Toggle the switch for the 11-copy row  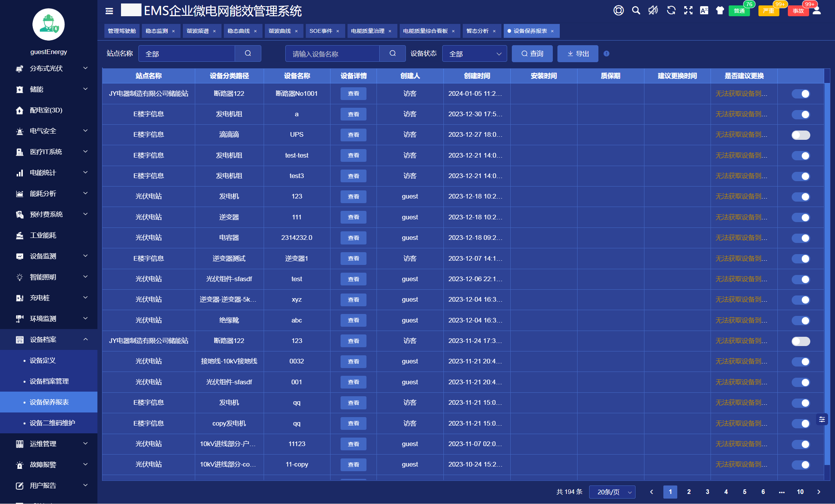coord(801,465)
